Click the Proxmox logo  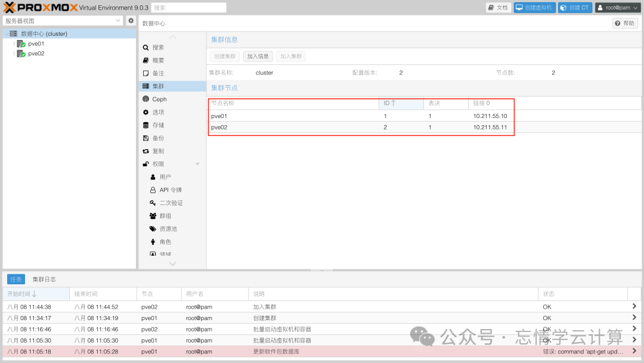tap(41, 7)
